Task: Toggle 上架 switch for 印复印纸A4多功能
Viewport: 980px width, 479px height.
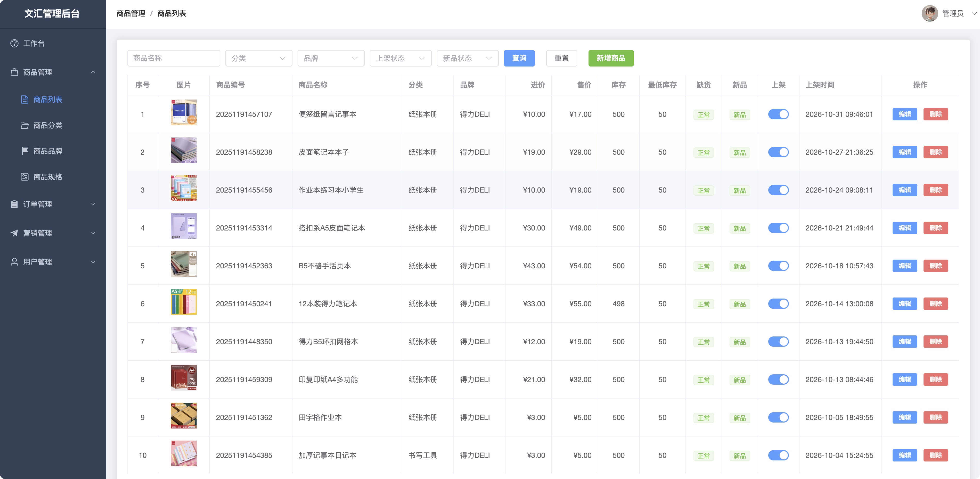Action: tap(778, 380)
